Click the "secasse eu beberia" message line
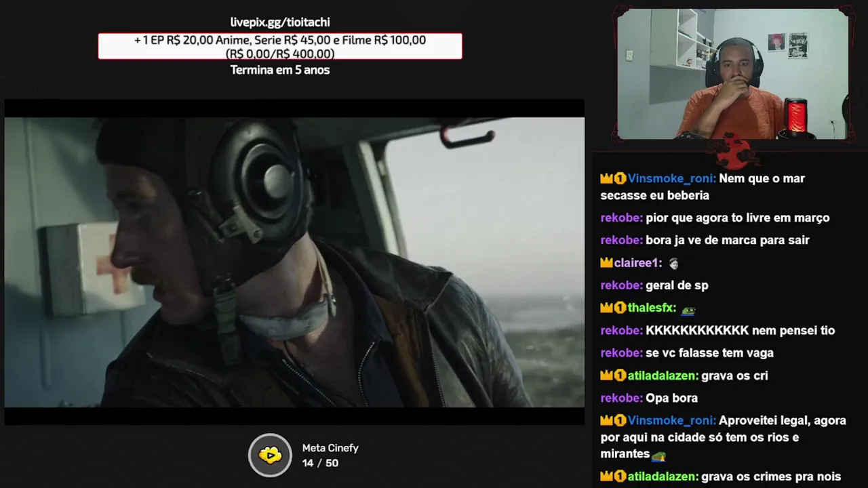This screenshot has height=488, width=868. tap(654, 195)
